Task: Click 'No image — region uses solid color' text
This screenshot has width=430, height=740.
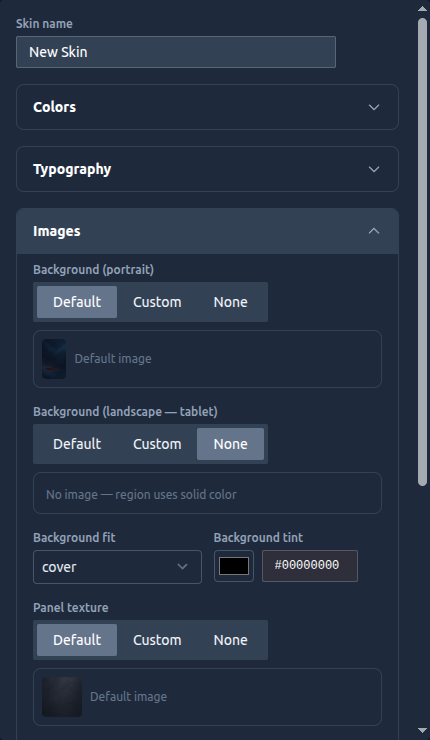Action: click(x=141, y=495)
